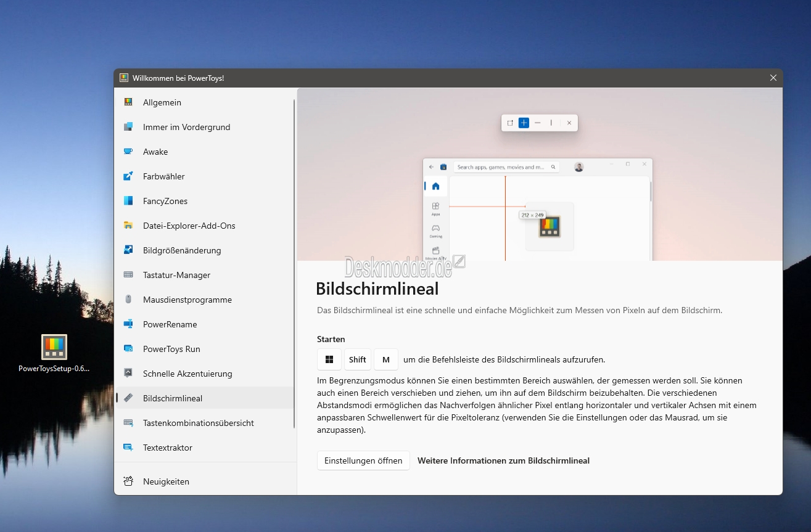Viewport: 811px width, 532px height.
Task: Click the 'Starten' label
Action: point(331,339)
